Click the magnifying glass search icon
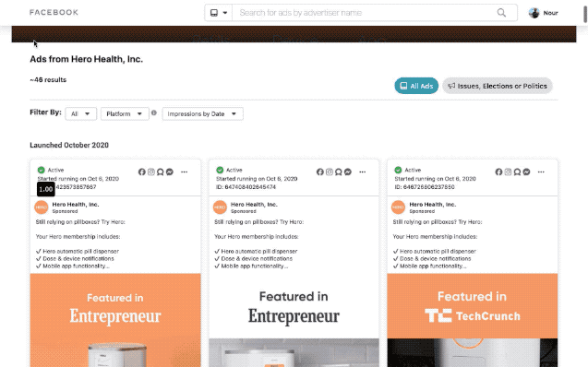The width and height of the screenshot is (588, 367). (x=501, y=13)
